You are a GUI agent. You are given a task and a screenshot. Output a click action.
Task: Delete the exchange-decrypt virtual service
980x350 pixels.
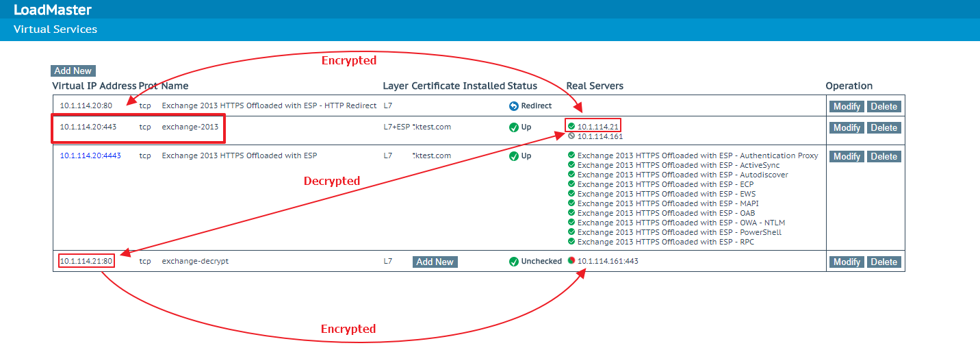(x=884, y=262)
